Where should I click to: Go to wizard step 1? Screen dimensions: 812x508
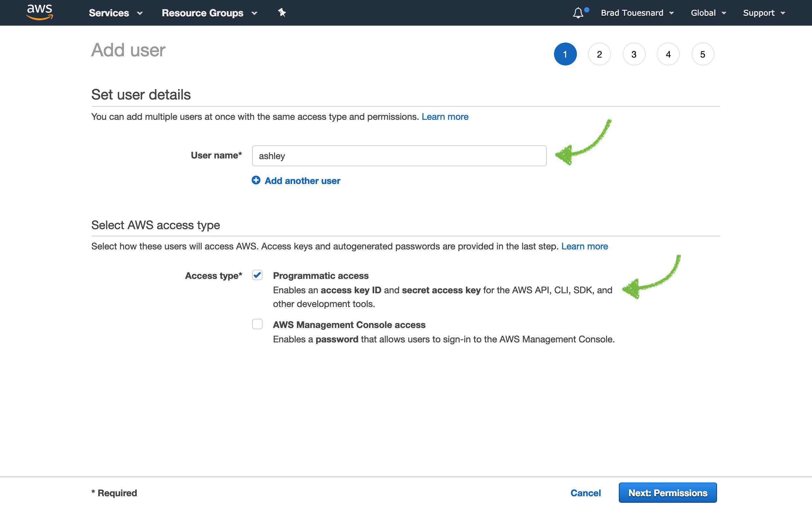pyautogui.click(x=565, y=54)
